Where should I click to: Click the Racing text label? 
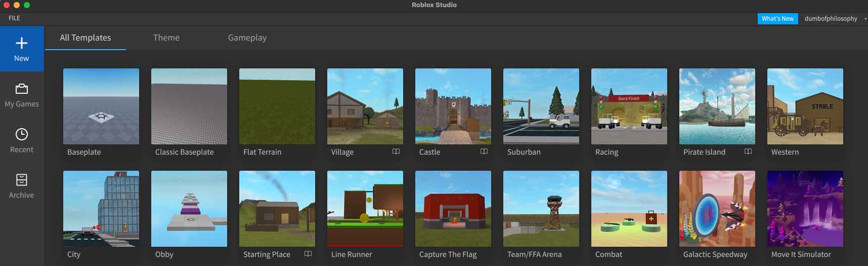coord(607,152)
